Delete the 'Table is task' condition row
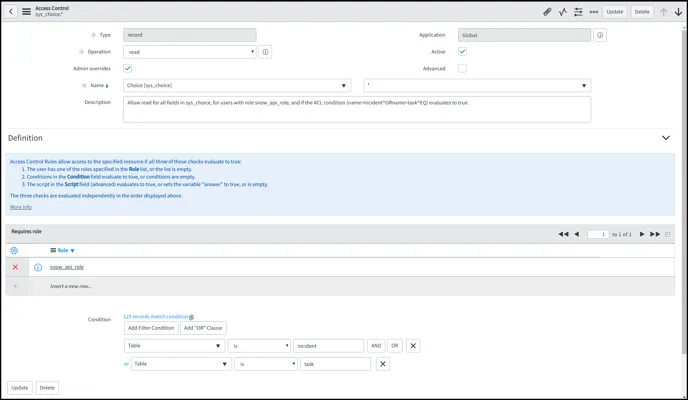Image resolution: width=688 pixels, height=400 pixels. [383, 364]
